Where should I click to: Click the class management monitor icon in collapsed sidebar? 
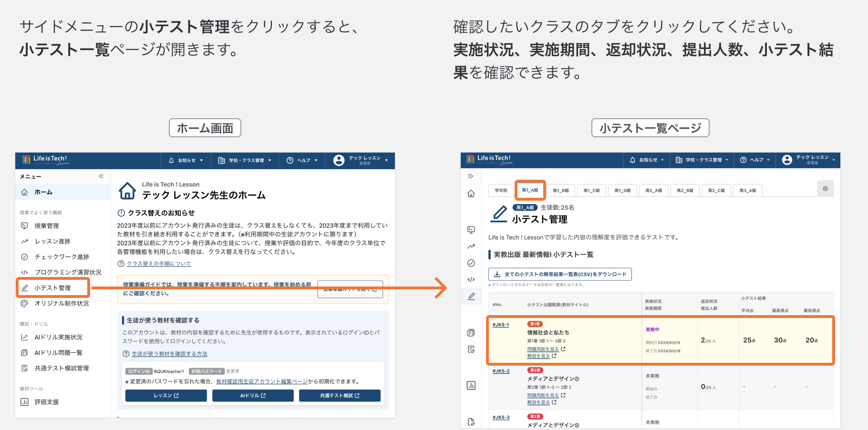pyautogui.click(x=471, y=229)
